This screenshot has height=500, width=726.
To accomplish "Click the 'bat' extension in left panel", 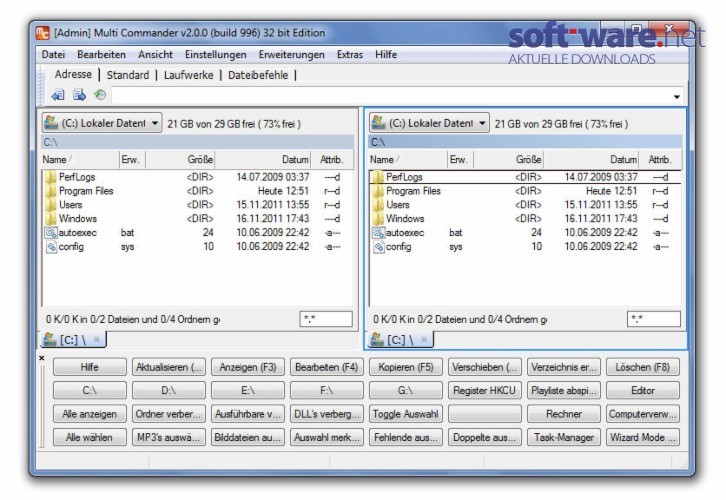I will [x=127, y=232].
